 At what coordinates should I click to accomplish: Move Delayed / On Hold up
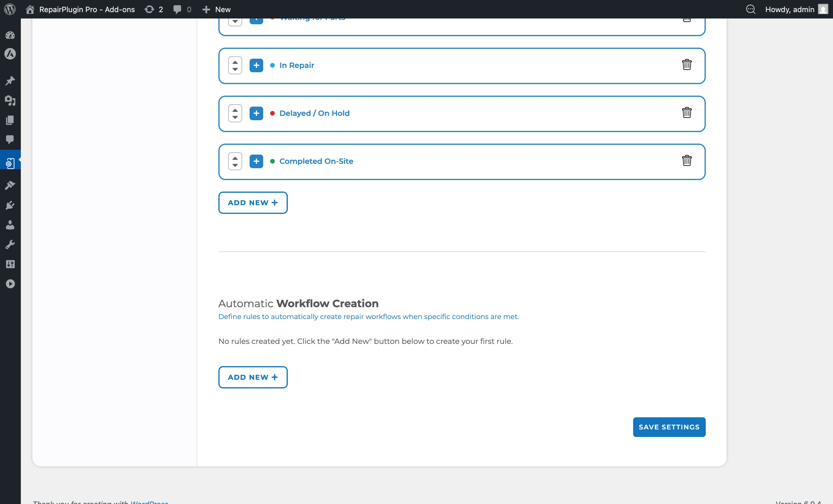click(235, 110)
